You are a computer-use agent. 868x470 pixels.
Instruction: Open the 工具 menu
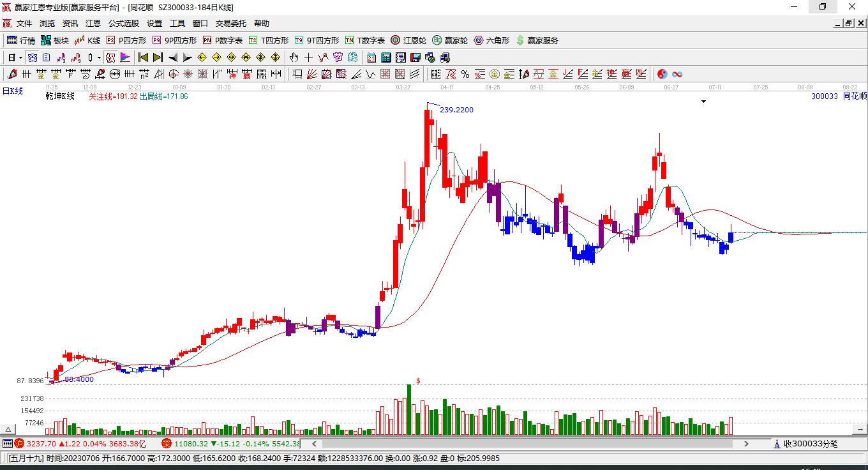click(177, 24)
